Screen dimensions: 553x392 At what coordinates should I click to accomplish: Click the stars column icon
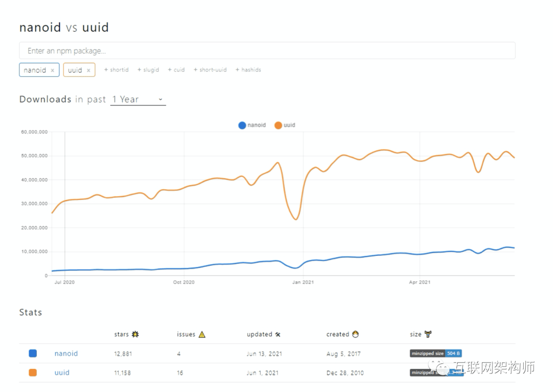point(135,334)
